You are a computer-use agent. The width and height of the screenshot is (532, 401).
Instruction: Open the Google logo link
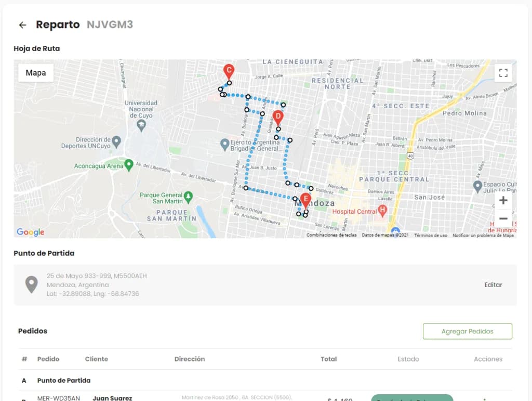(31, 232)
